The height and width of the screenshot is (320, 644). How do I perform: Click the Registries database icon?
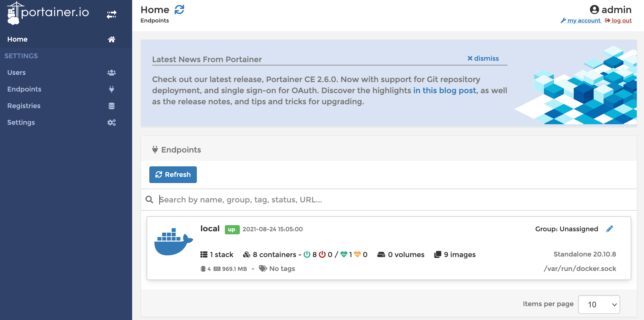tap(112, 106)
